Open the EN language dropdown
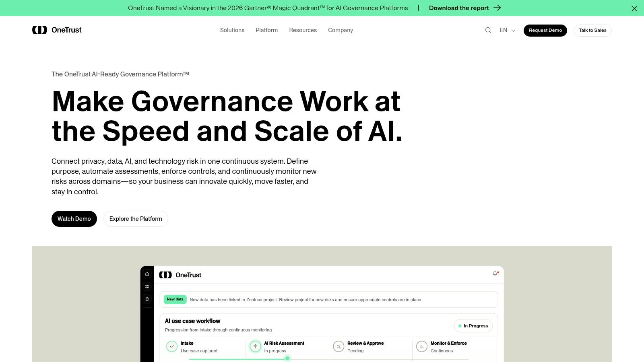 [507, 30]
